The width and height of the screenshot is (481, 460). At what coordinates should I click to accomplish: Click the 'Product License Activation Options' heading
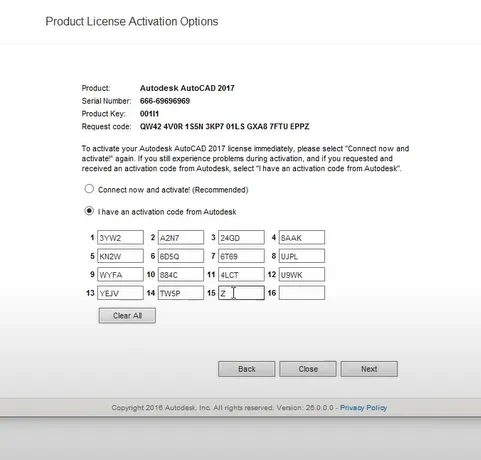[132, 21]
